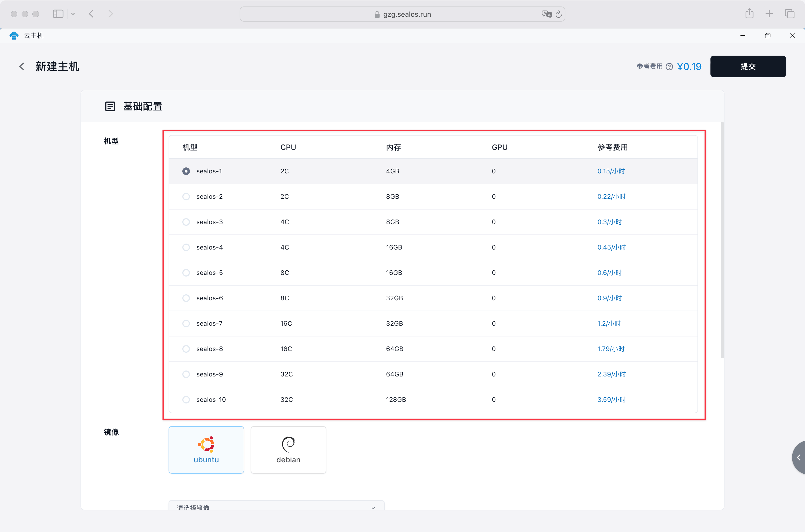Select the sealos-1 radio button
The width and height of the screenshot is (805, 532).
186,171
